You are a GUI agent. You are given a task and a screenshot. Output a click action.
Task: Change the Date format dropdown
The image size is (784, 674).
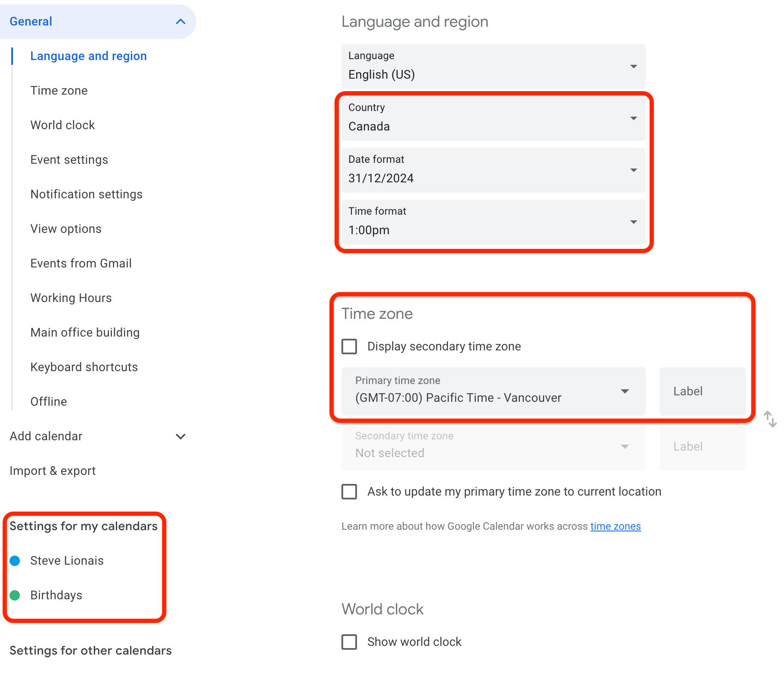[x=493, y=170]
